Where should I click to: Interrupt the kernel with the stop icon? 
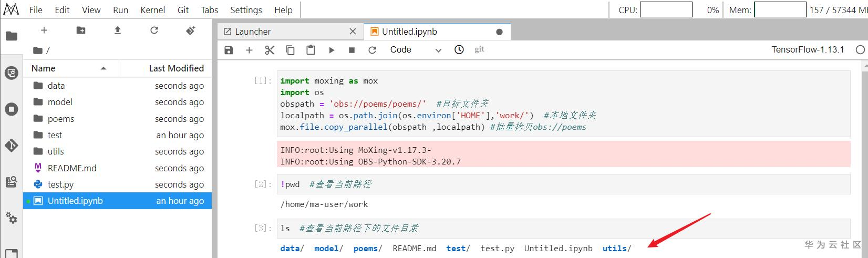click(352, 50)
